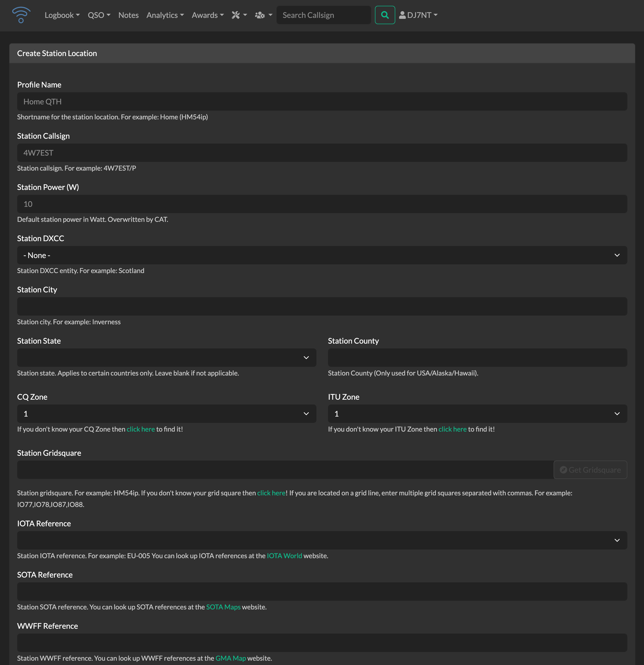This screenshot has width=644, height=665.
Task: Click the green search magnifier button
Action: 385,15
